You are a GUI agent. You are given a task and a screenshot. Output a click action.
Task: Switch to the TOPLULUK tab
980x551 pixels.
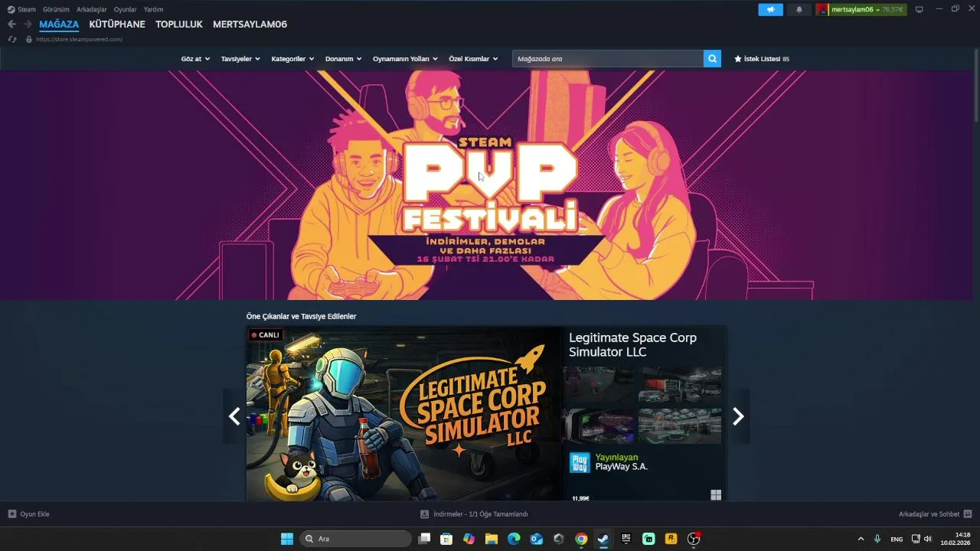[179, 24]
